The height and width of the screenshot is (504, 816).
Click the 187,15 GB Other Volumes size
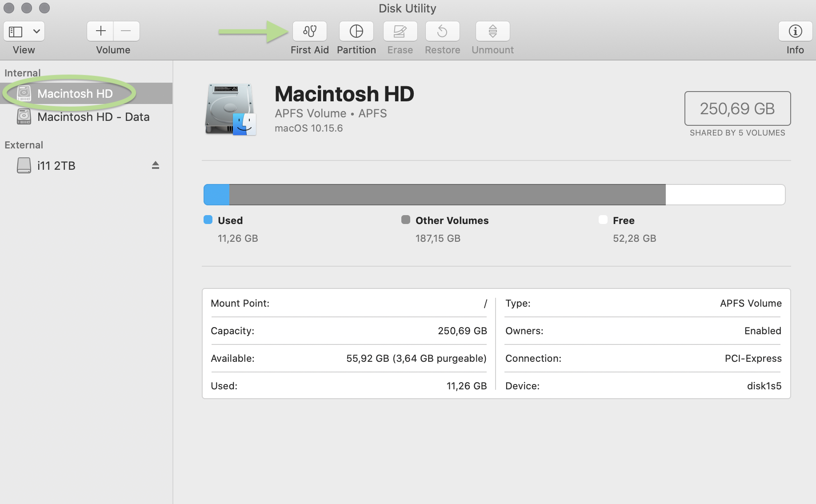pyautogui.click(x=438, y=238)
